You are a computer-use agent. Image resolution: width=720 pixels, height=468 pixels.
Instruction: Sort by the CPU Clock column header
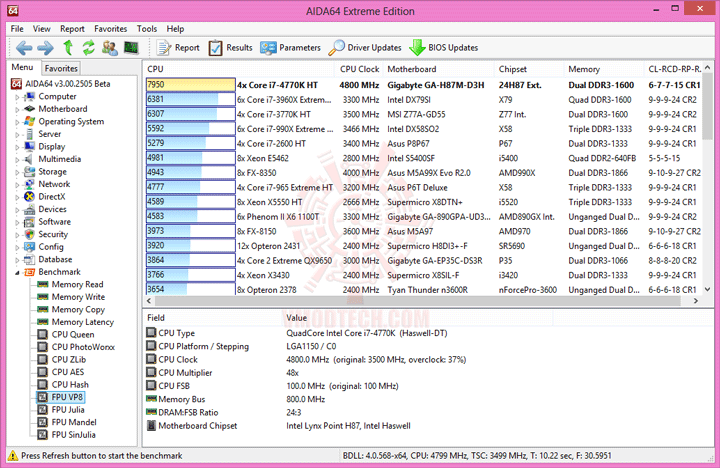pyautogui.click(x=359, y=69)
